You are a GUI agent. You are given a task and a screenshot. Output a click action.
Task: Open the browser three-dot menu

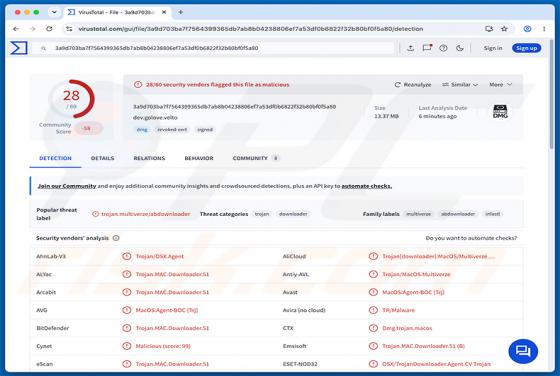[x=544, y=29]
